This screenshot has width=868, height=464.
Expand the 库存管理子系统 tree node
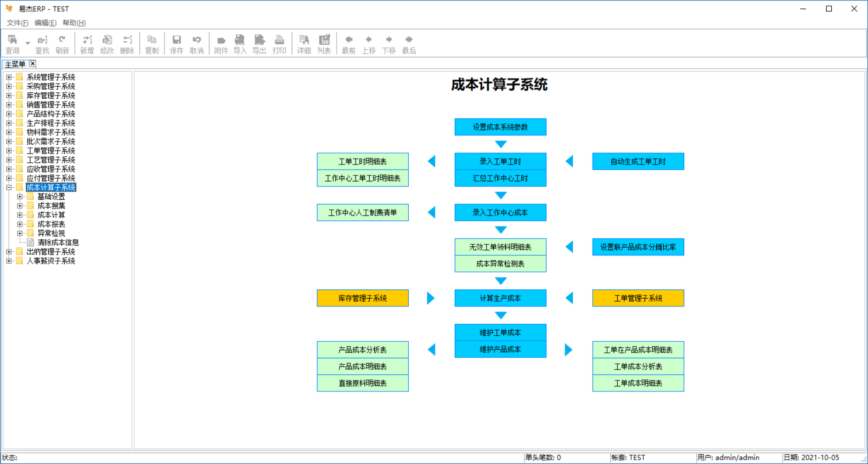(9, 96)
